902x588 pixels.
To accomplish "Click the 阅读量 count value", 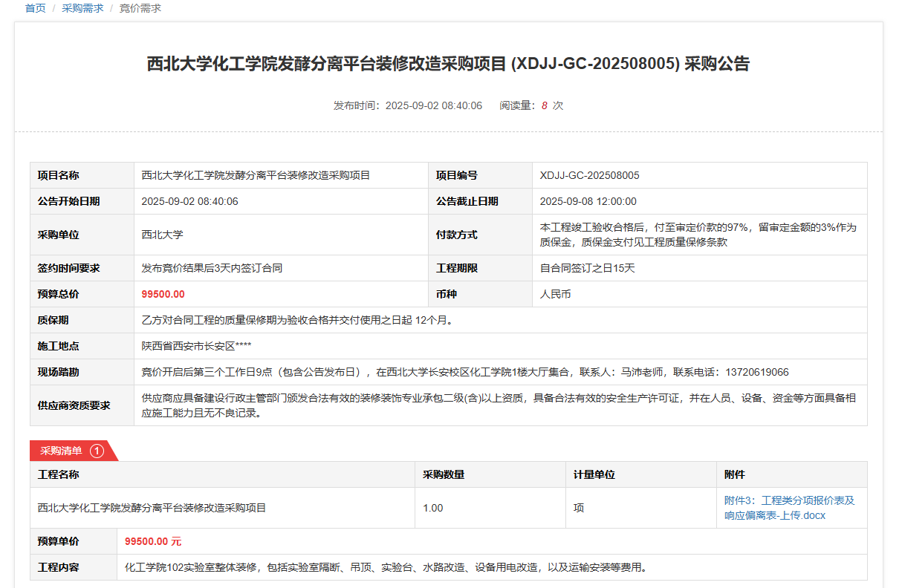I will tap(544, 105).
